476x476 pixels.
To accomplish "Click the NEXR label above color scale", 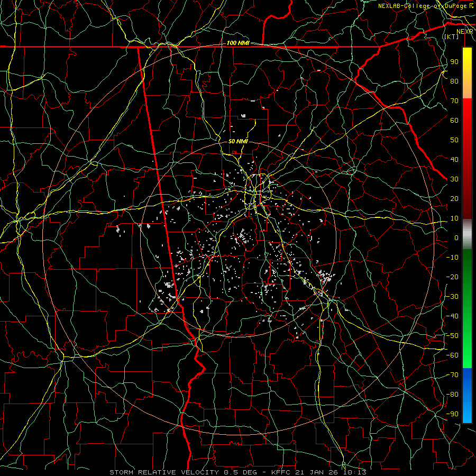I will [464, 32].
